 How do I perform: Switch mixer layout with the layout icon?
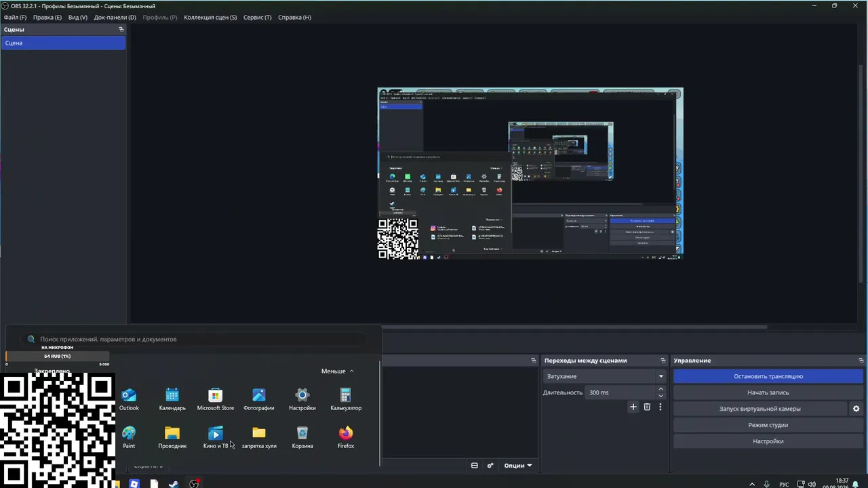tap(474, 466)
